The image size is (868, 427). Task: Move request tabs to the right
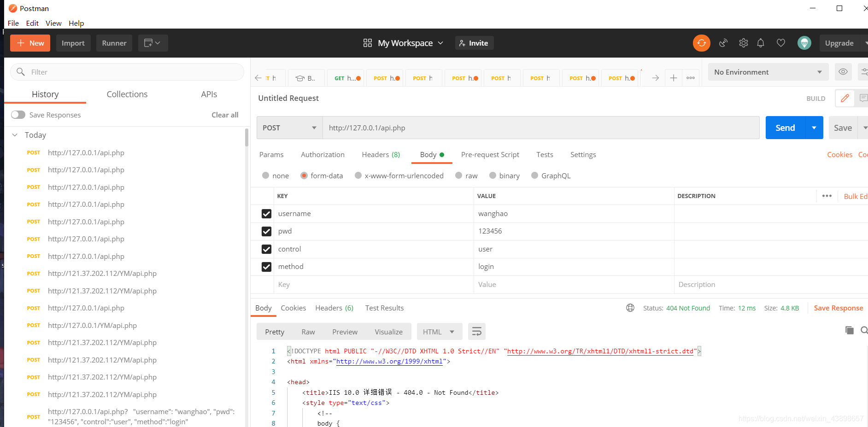[x=655, y=78]
